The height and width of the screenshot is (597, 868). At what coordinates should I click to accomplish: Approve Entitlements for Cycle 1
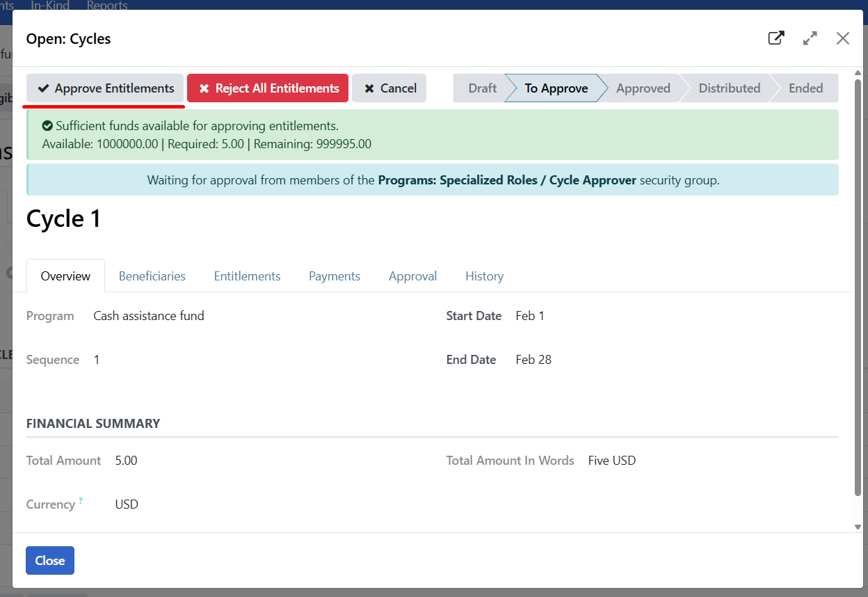coord(104,88)
